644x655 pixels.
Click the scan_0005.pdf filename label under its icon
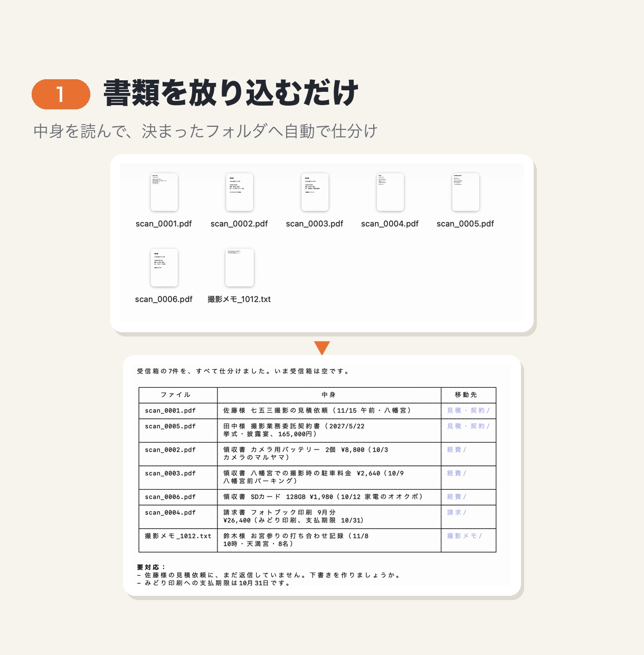(x=466, y=224)
